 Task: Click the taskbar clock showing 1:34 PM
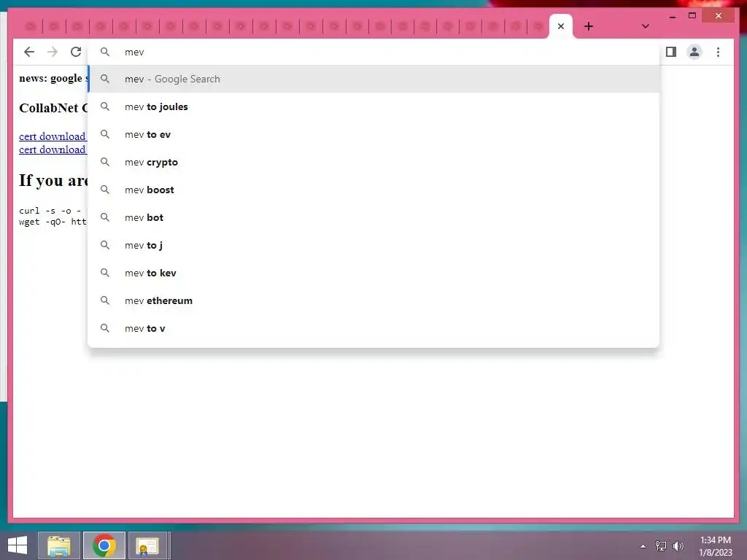coord(715,546)
